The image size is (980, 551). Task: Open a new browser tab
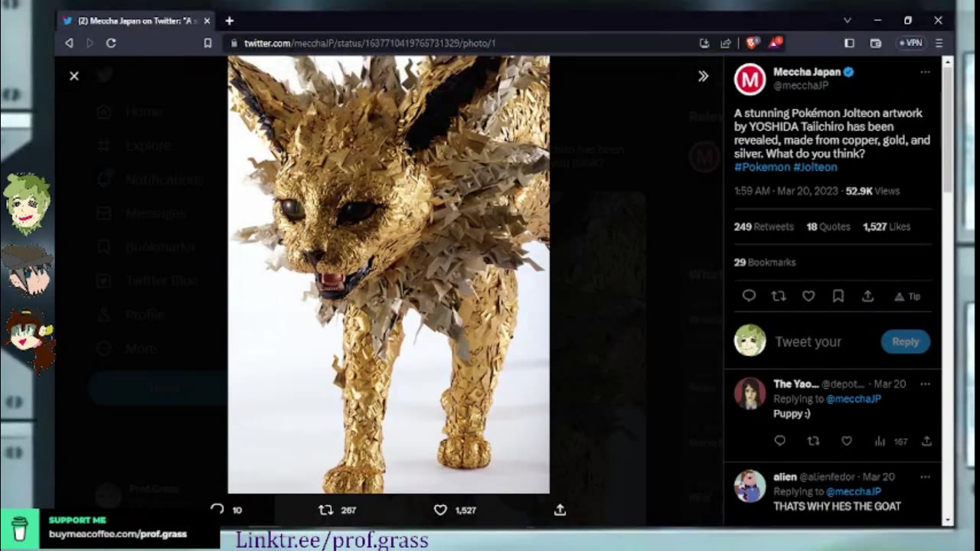coord(229,21)
